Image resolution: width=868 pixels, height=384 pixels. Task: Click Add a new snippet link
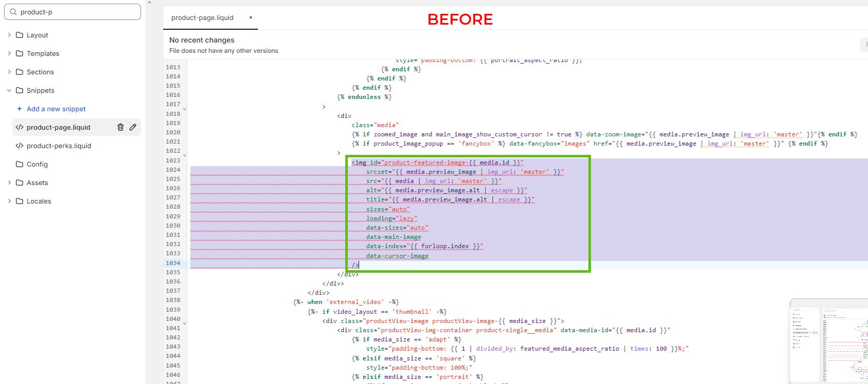coord(56,109)
